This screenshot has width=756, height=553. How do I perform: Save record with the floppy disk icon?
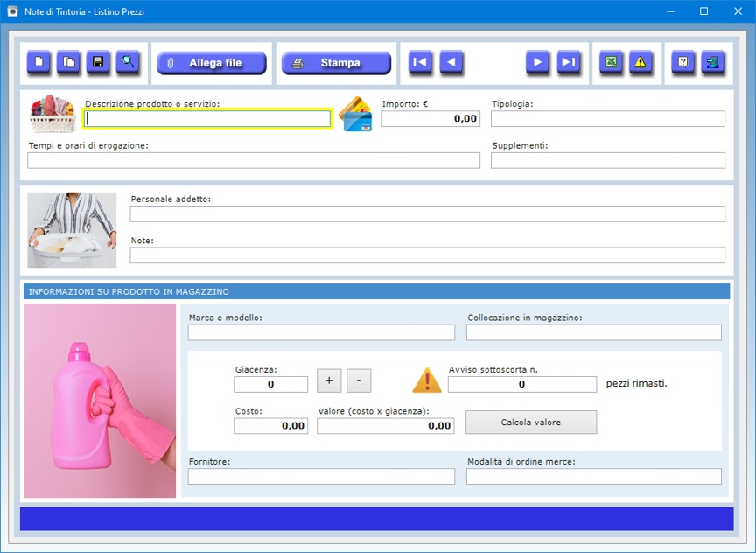click(98, 62)
